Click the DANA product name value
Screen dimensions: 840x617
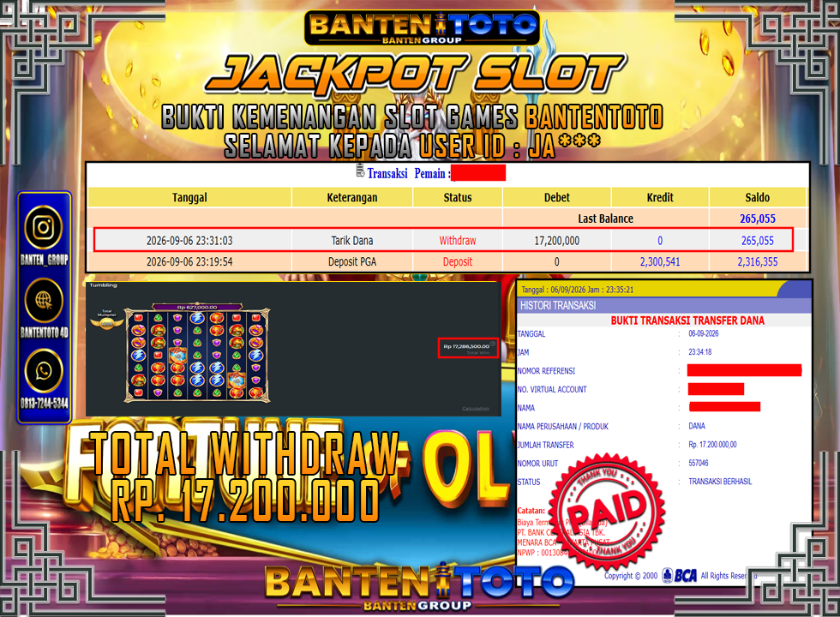(x=697, y=427)
